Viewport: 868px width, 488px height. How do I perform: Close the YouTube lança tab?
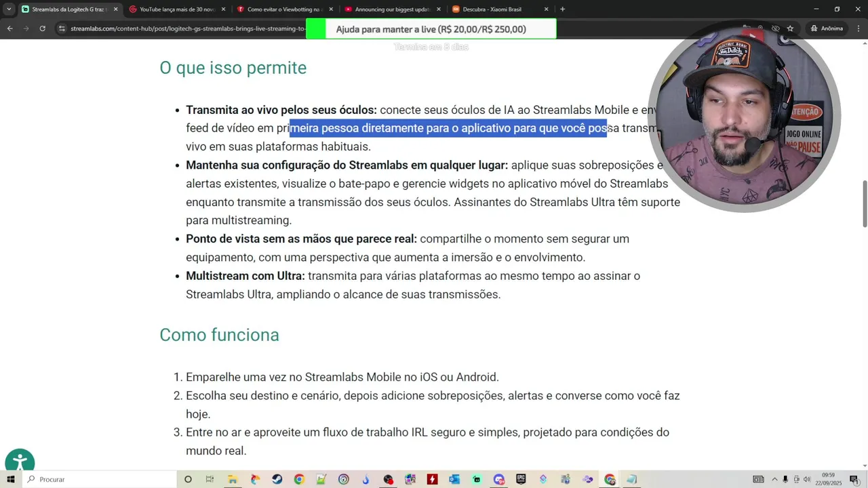[223, 9]
